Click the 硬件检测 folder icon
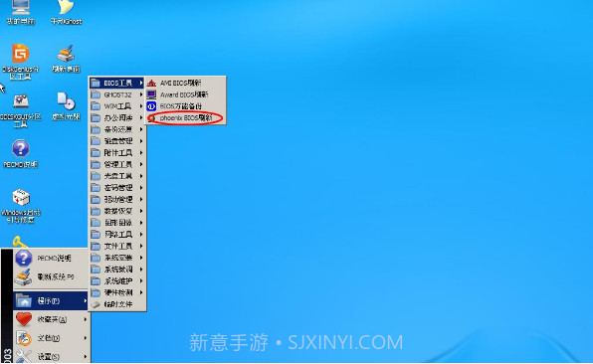This screenshot has width=593, height=364. tap(96, 292)
